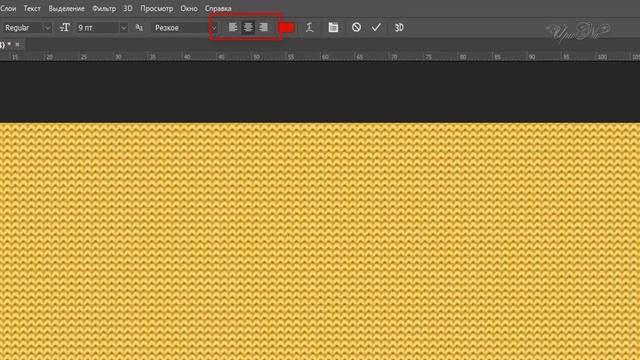This screenshot has width=640, height=360.
Task: Open the 3D menu in menu bar
Action: (128, 8)
